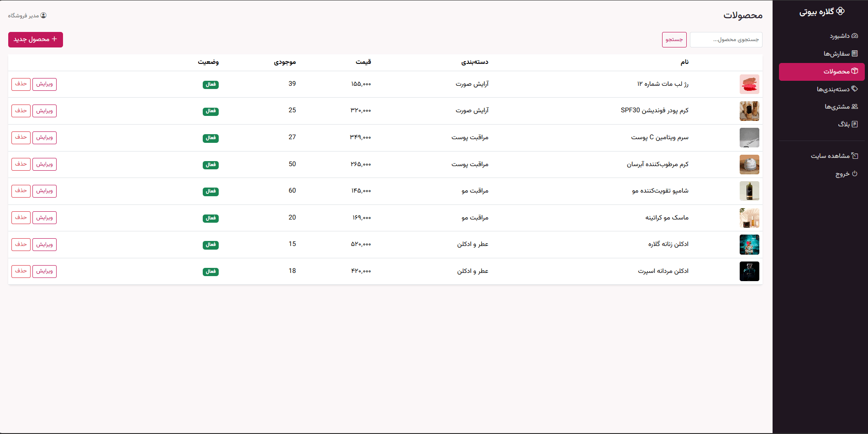Click the بلاگ document icon in sidebar

[855, 124]
